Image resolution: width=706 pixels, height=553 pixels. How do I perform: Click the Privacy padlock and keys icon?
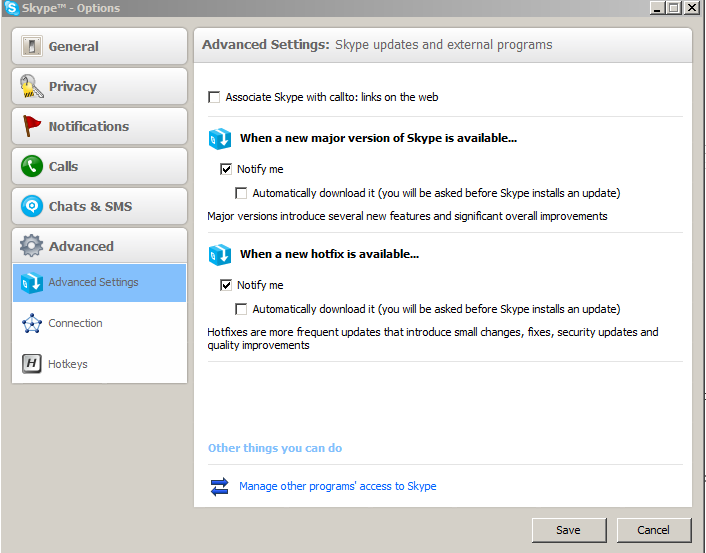pyautogui.click(x=32, y=86)
